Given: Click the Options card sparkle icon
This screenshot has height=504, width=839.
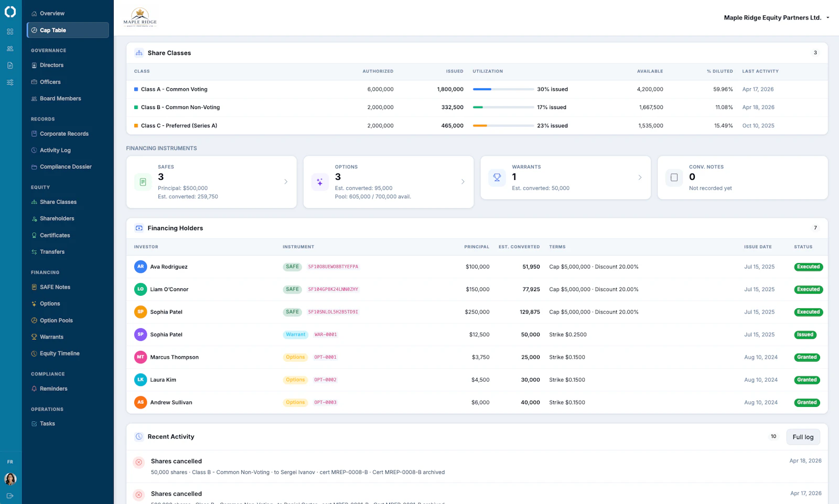Looking at the screenshot, I should click(x=320, y=182).
